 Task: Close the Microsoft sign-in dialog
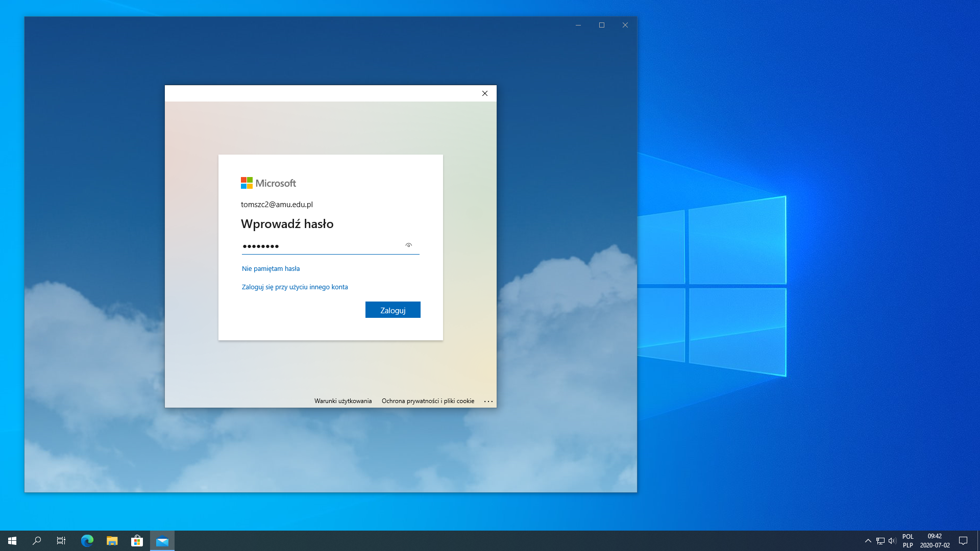484,93
